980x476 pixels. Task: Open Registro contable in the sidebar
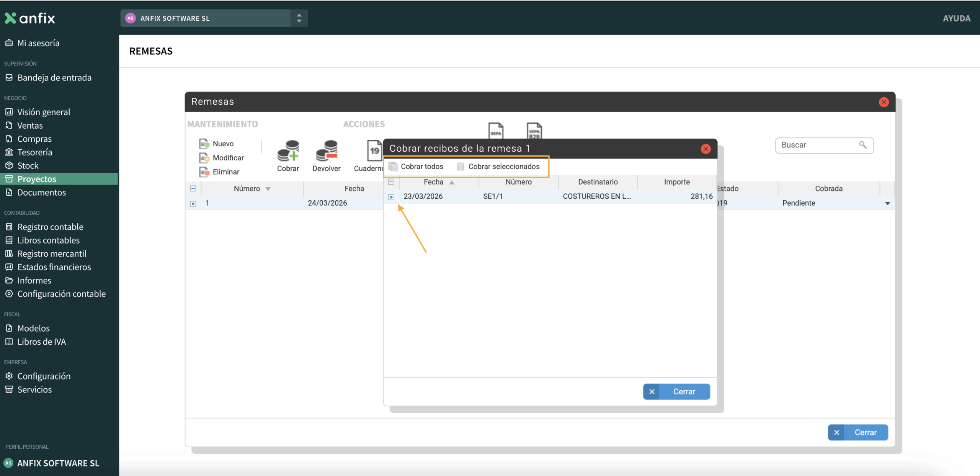pyautogui.click(x=50, y=227)
